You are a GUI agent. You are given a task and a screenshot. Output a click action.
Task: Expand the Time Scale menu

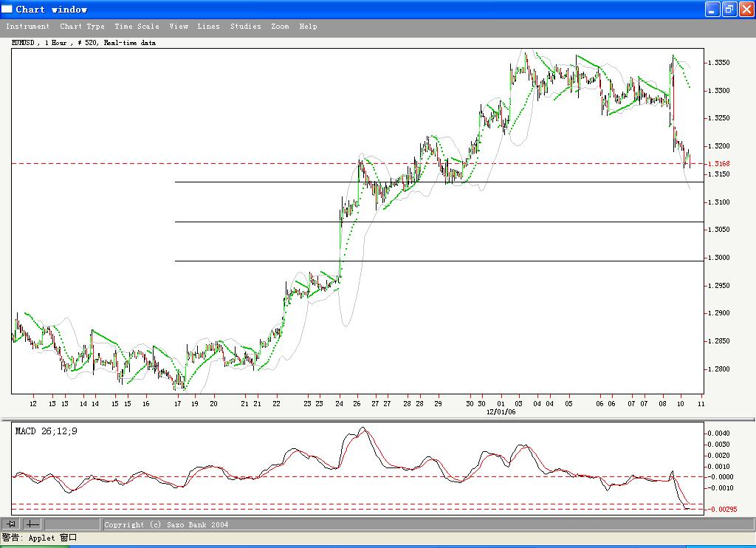(x=137, y=26)
